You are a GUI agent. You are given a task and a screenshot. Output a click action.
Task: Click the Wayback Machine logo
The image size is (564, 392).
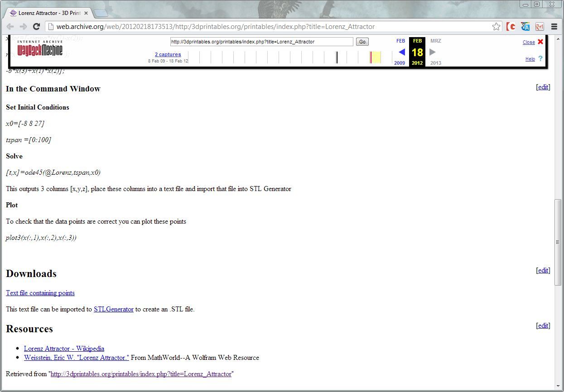tap(40, 48)
